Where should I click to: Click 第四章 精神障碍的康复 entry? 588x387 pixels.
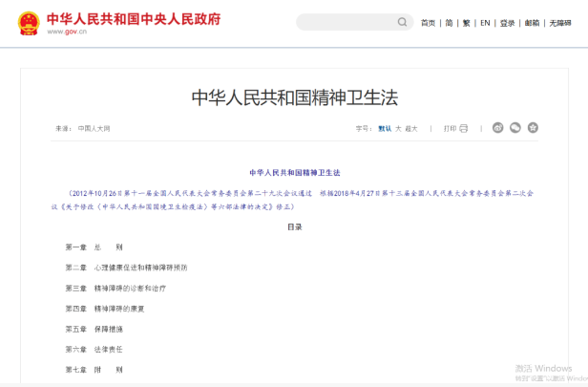105,309
